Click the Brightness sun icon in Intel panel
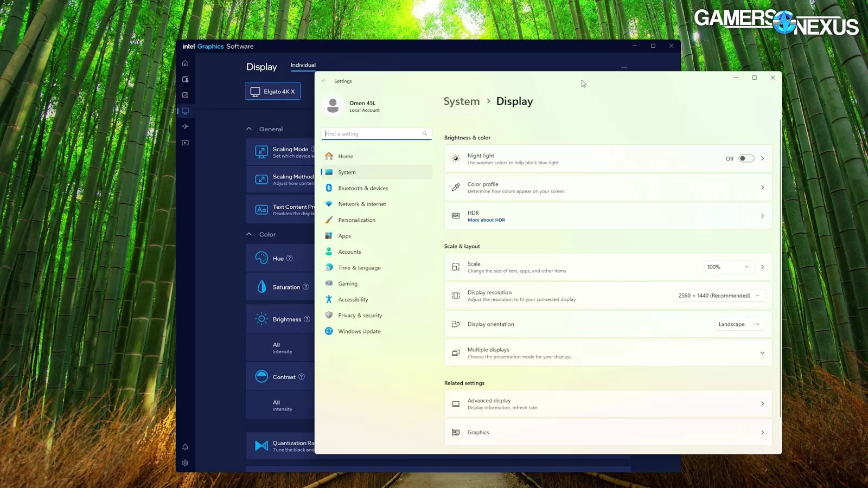Viewport: 868px width, 488px height. (x=261, y=319)
